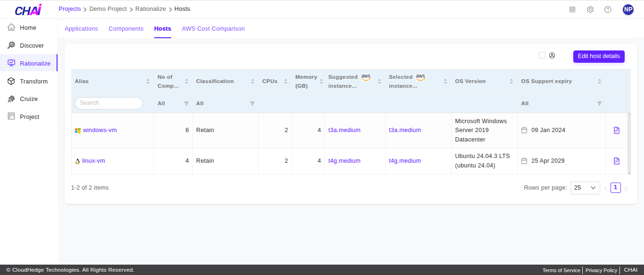Sort by Suggested instance column arrows

pos(380,82)
